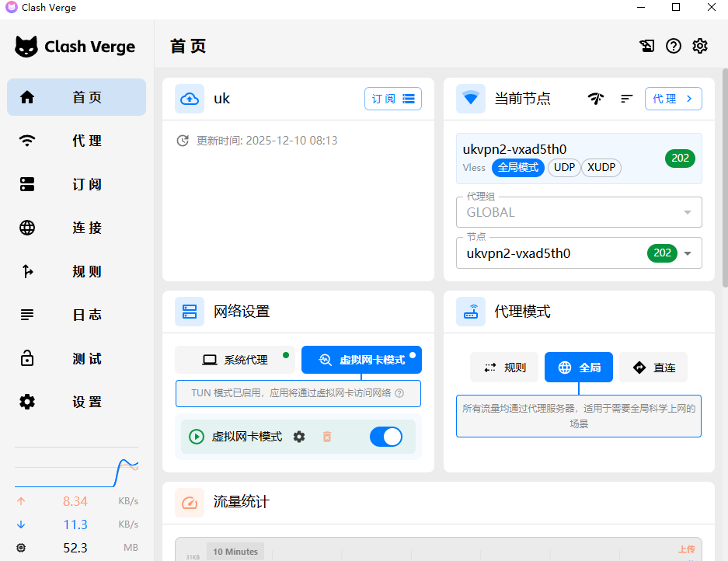Click the orange trash icon in TUN row
728x561 pixels.
[327, 437]
